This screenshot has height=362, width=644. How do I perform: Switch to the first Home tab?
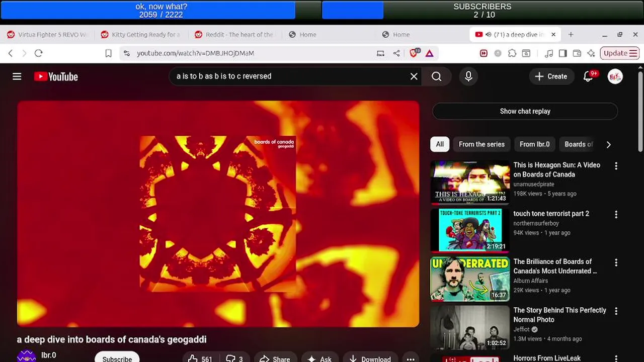(x=302, y=35)
